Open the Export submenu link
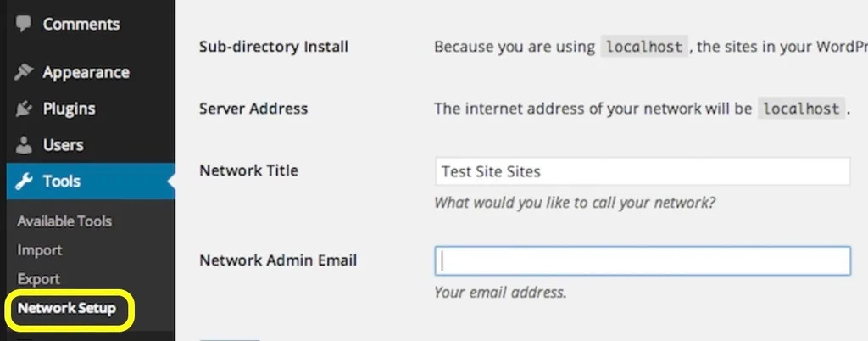 pyautogui.click(x=38, y=279)
